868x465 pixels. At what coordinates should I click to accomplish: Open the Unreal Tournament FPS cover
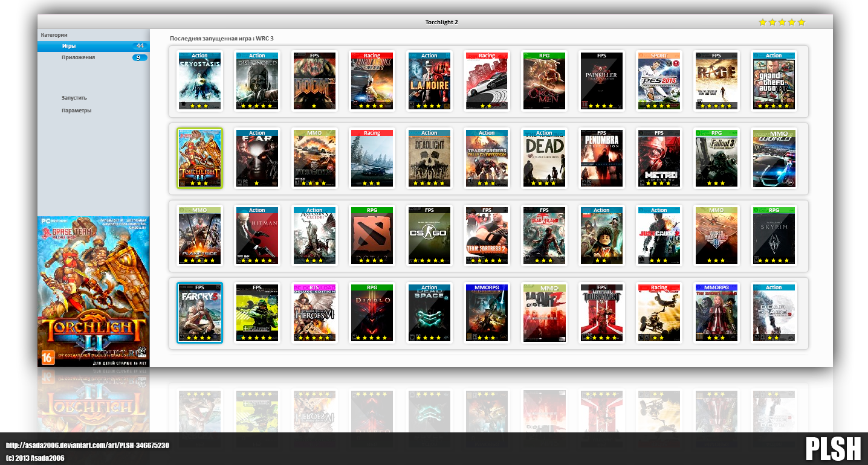click(601, 313)
